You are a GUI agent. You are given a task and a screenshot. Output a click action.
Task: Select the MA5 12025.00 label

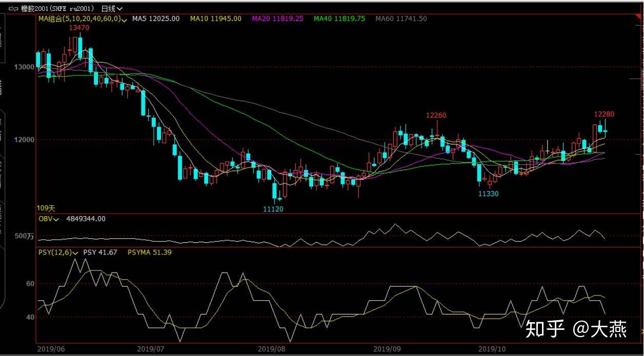pyautogui.click(x=156, y=19)
